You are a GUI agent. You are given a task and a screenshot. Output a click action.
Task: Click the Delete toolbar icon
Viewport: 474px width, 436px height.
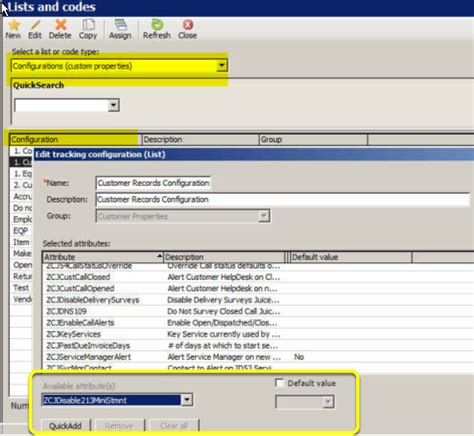61,25
